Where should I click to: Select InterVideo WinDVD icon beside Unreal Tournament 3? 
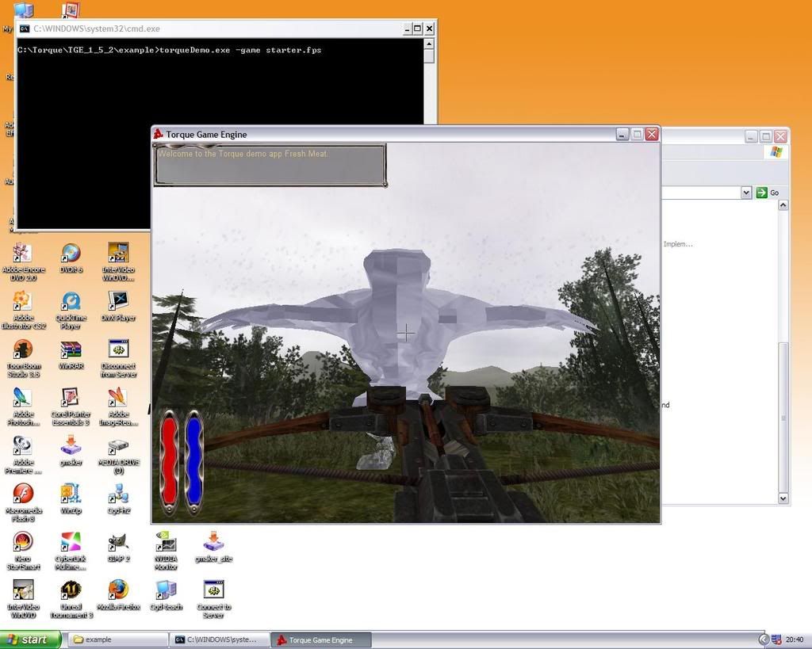coord(23,599)
